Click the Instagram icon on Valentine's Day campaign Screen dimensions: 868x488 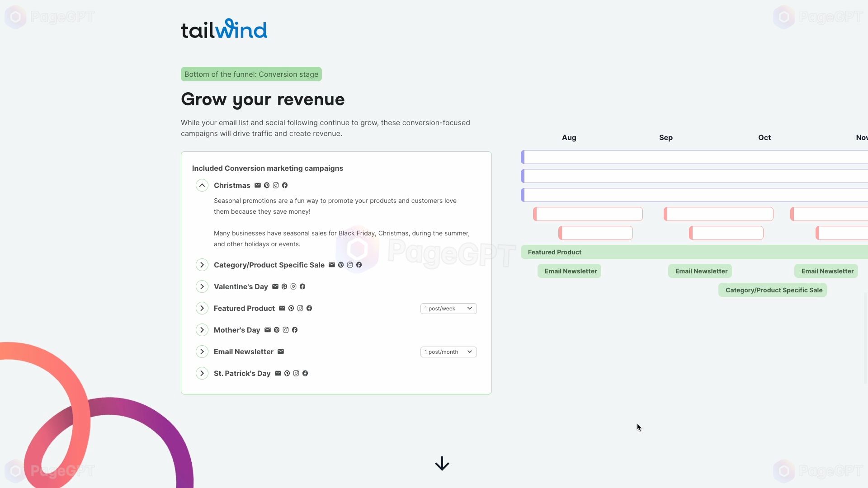[x=293, y=286]
